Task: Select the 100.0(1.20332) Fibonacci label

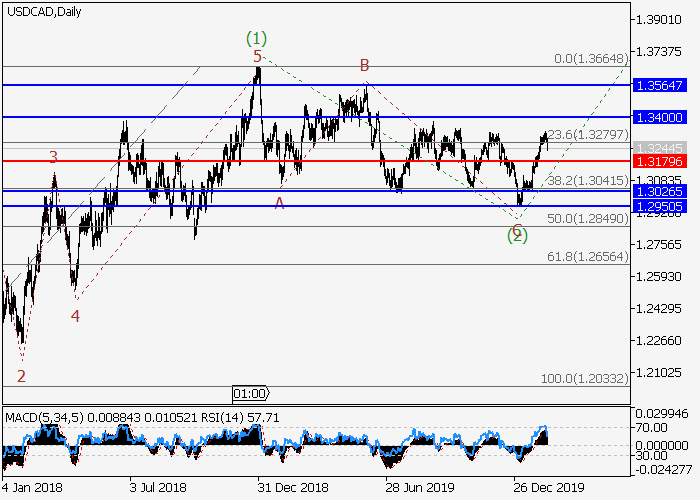Action: pyautogui.click(x=586, y=379)
